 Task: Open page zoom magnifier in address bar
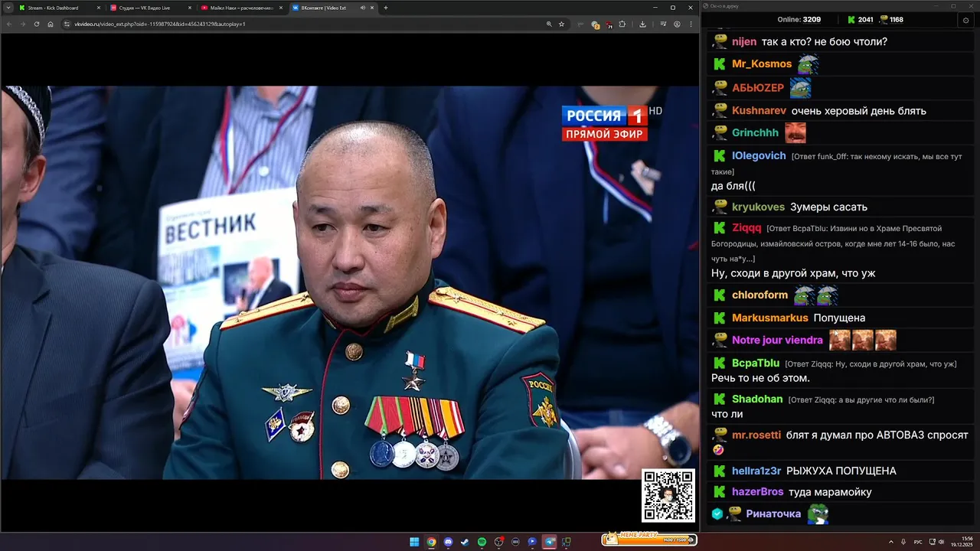[x=549, y=24]
